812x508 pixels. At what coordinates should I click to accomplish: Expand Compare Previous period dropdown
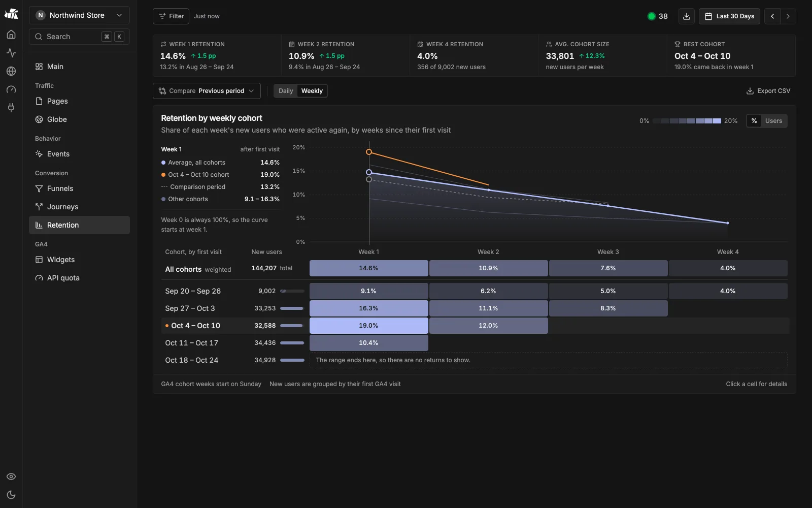coord(207,91)
